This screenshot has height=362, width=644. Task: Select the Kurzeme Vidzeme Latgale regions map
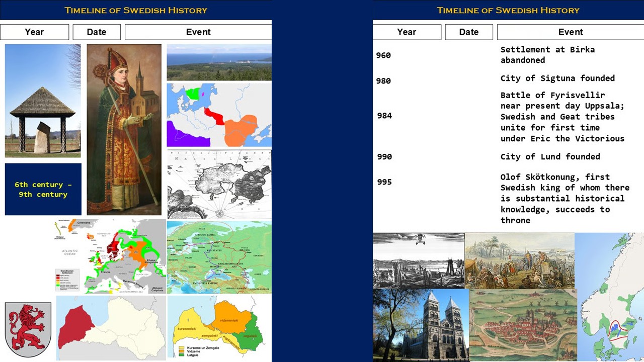coord(219,328)
